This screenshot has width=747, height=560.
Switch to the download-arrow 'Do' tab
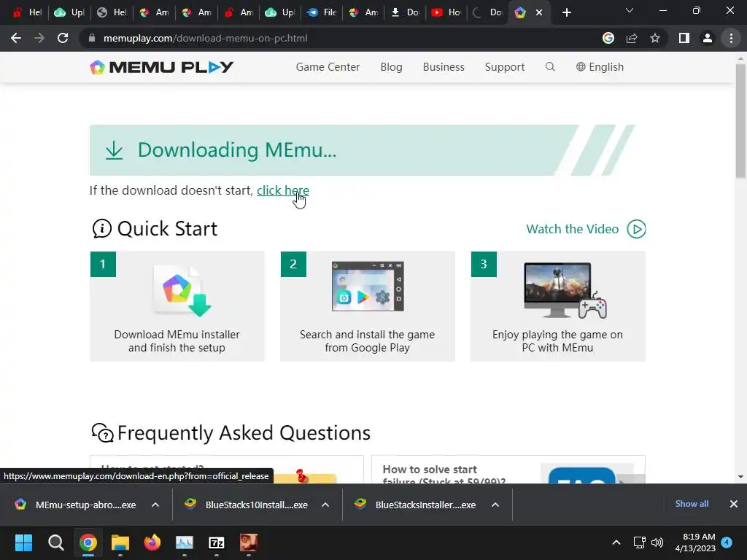tap(404, 12)
